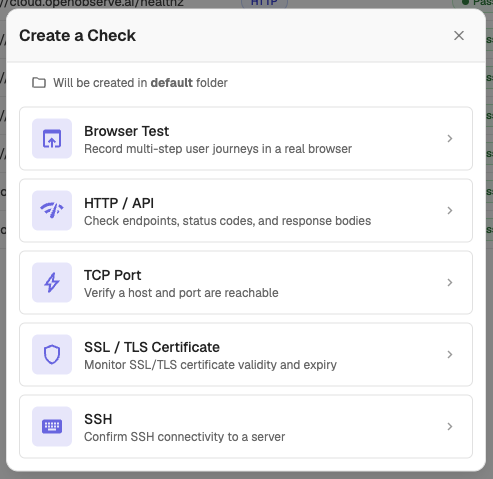Screen dimensions: 493x479
Task: Click the Browser Test window icon
Action: [x=52, y=138]
